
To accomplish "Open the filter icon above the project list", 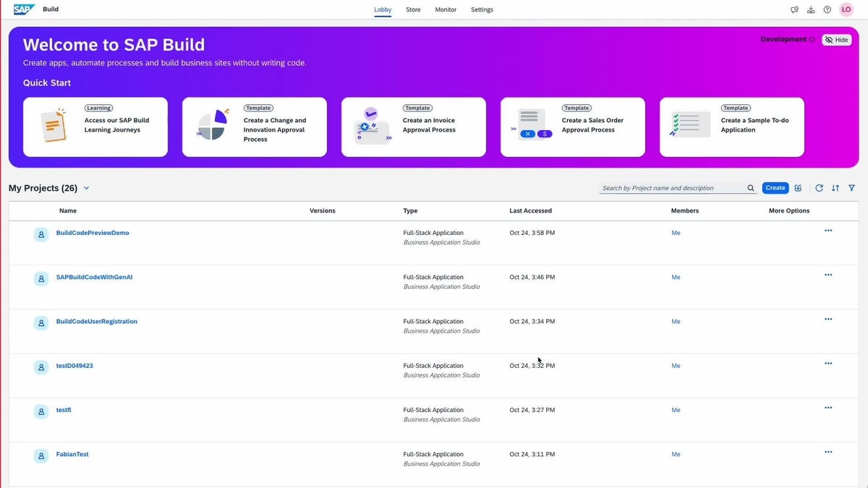I will point(851,187).
